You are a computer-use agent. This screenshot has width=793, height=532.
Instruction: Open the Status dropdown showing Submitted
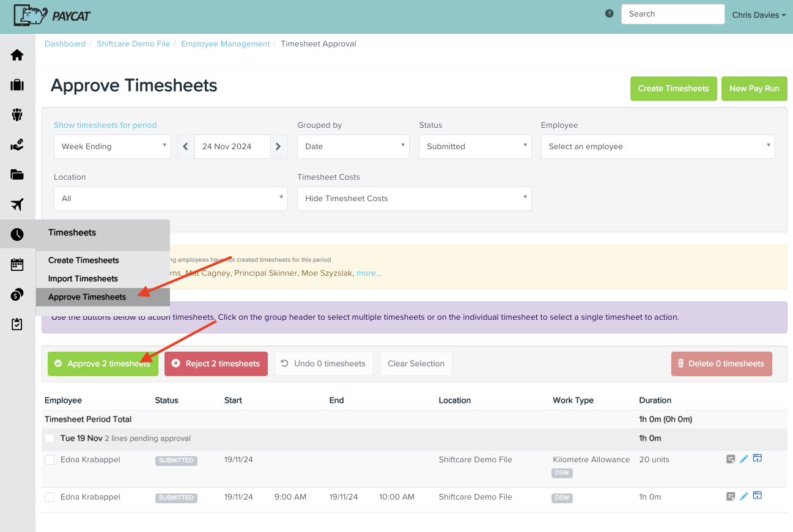click(x=475, y=146)
